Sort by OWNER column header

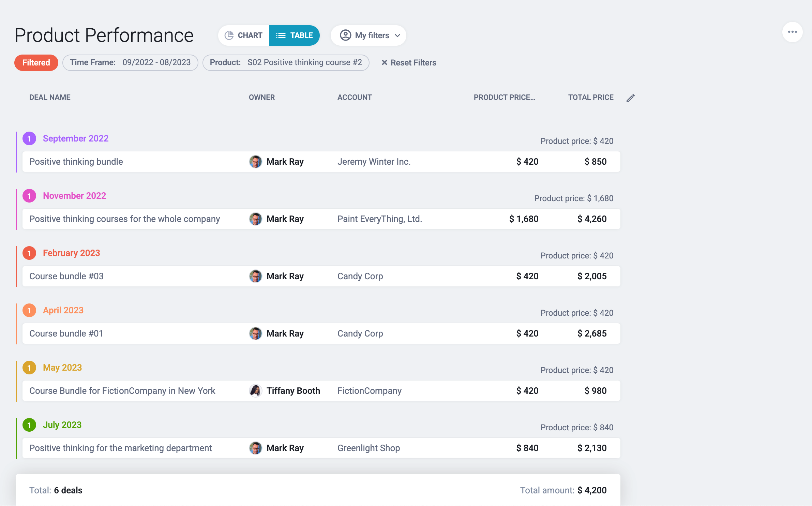[x=262, y=98]
